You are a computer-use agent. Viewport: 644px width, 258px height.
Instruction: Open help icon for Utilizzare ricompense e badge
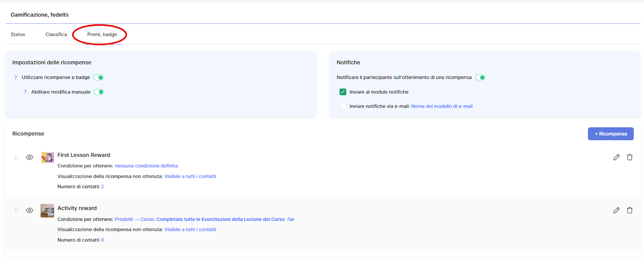coord(16,77)
